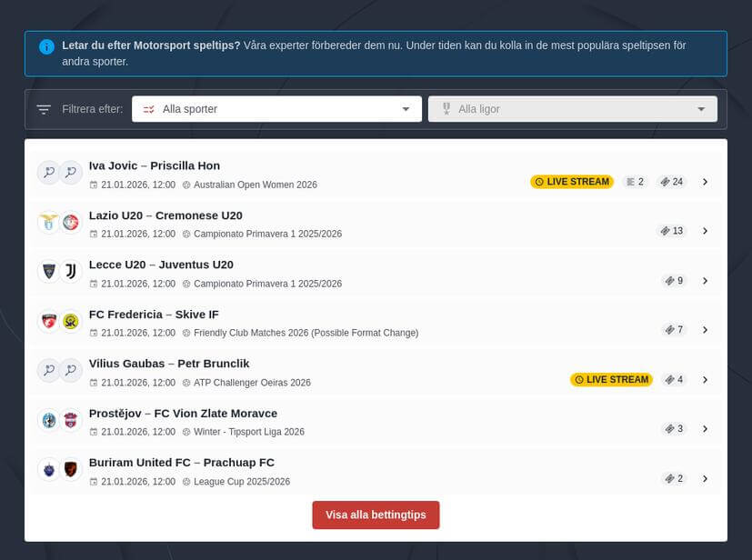
Task: Expand the Lecce U20 match chevron
Action: coord(705,281)
